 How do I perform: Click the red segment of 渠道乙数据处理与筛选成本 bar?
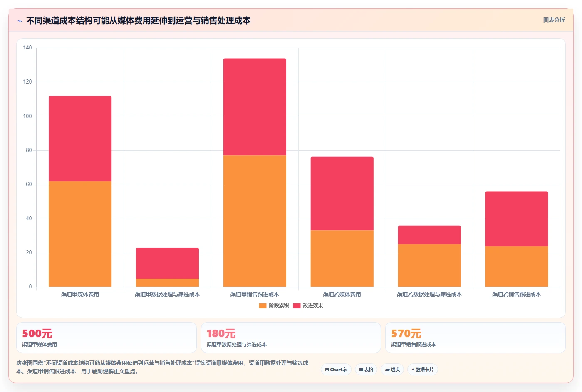pyautogui.click(x=429, y=235)
